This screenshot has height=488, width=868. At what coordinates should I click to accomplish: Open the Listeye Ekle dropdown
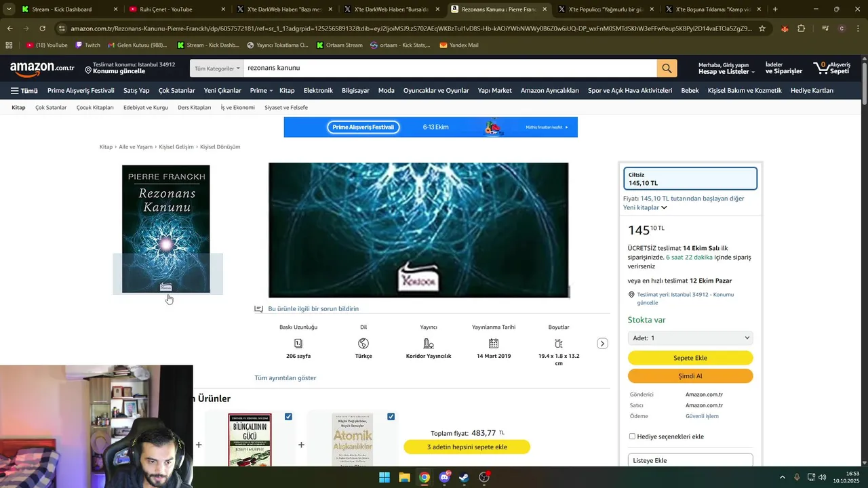(x=690, y=460)
